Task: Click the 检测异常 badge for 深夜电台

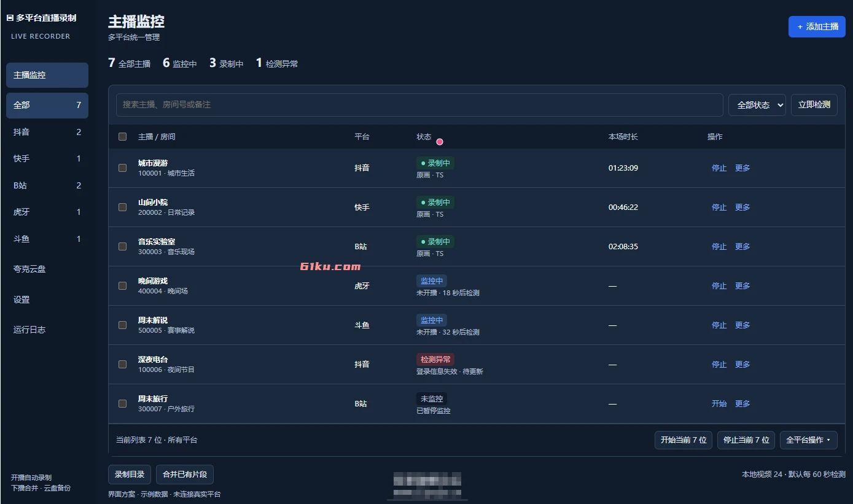Action: tap(435, 360)
